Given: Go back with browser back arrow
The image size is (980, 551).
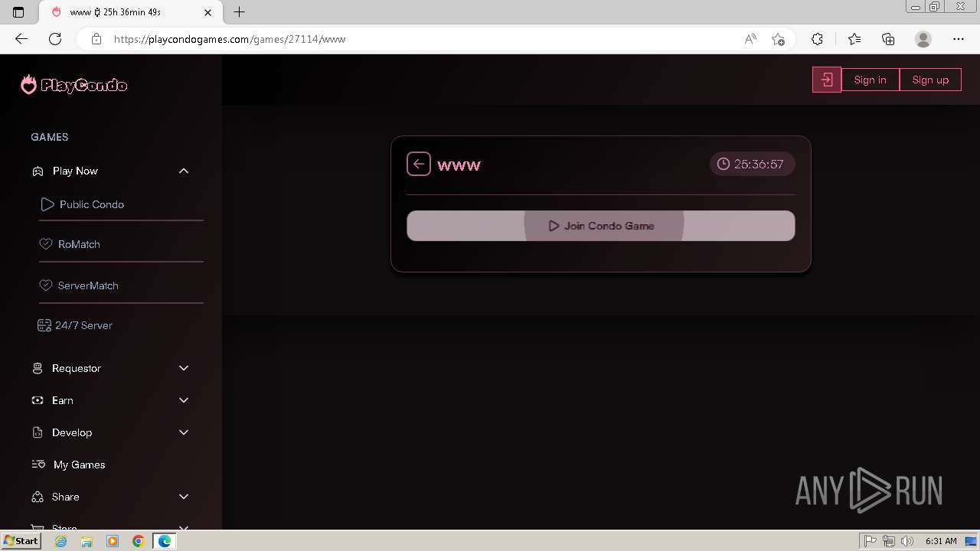Looking at the screenshot, I should point(21,39).
